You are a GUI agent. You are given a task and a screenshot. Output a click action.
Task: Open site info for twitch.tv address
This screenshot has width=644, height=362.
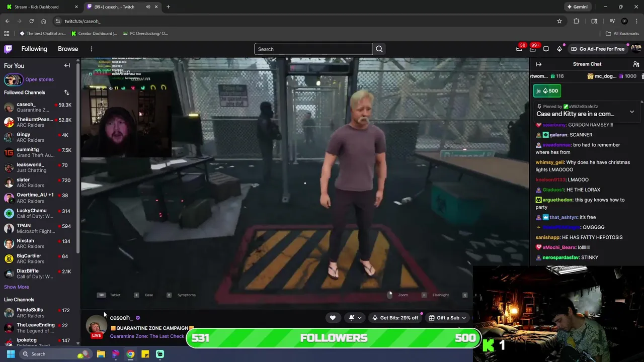(x=58, y=21)
